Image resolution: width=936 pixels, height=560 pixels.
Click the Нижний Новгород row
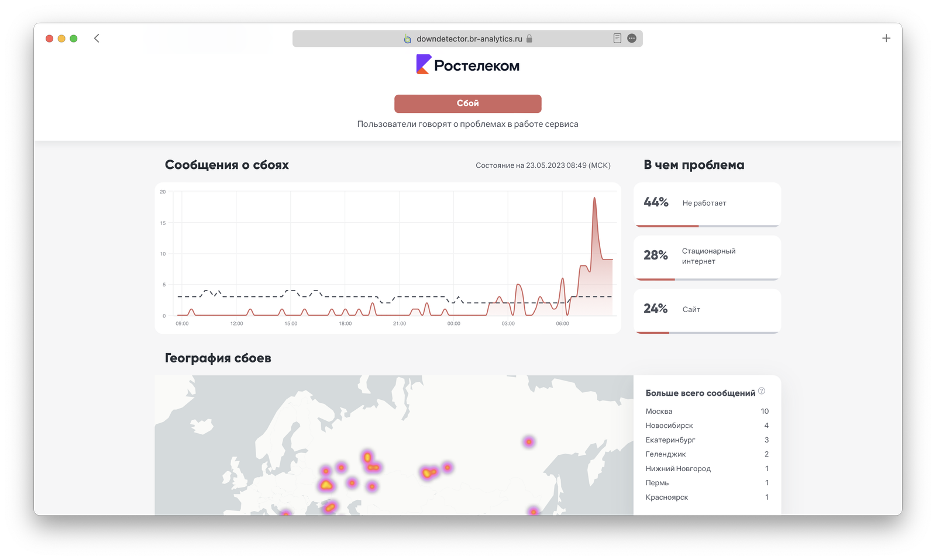[x=707, y=469]
